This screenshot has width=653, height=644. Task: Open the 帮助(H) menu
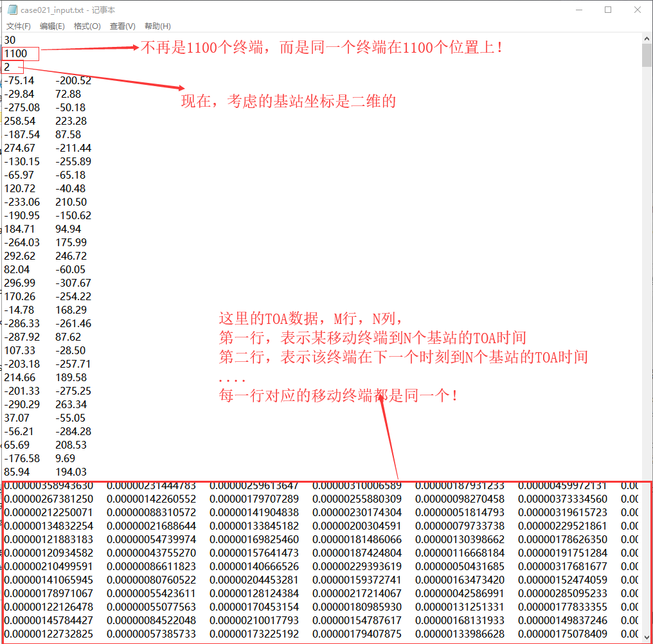157,26
